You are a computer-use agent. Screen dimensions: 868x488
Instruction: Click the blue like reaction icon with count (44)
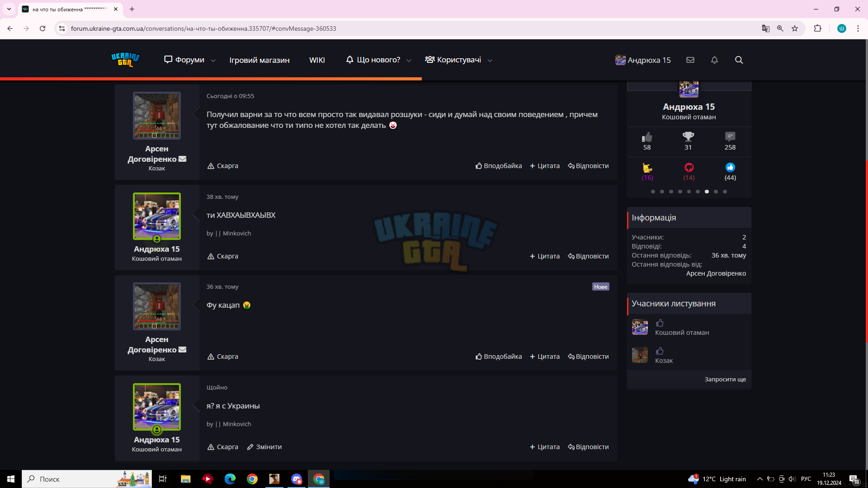730,168
